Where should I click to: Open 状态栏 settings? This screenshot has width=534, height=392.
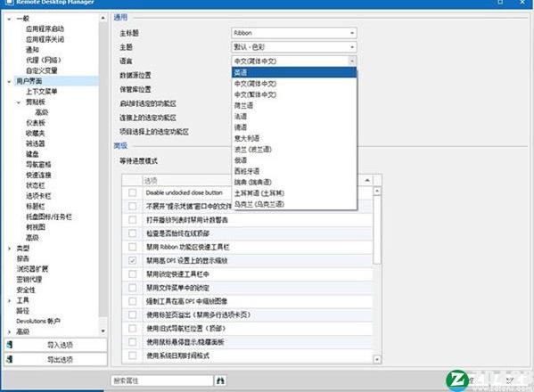pos(36,185)
